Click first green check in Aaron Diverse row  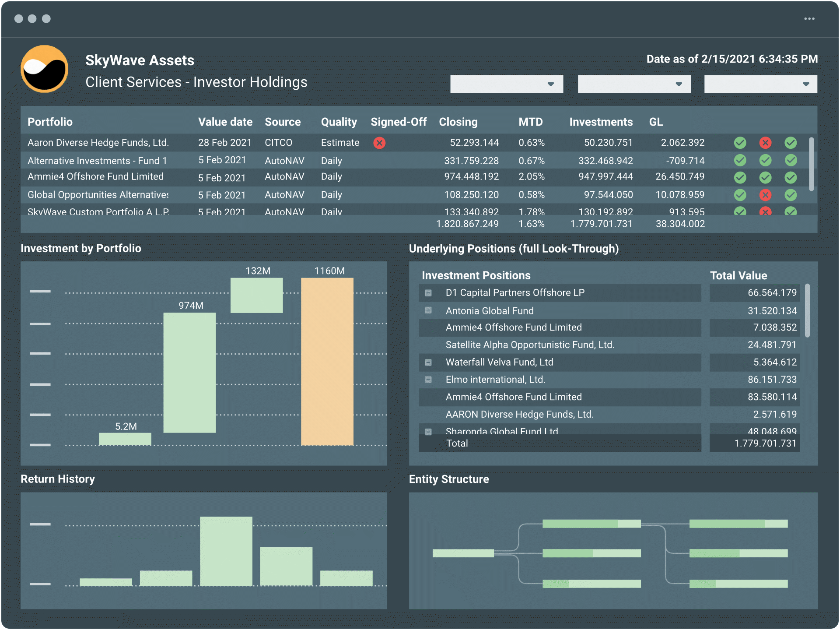click(740, 143)
